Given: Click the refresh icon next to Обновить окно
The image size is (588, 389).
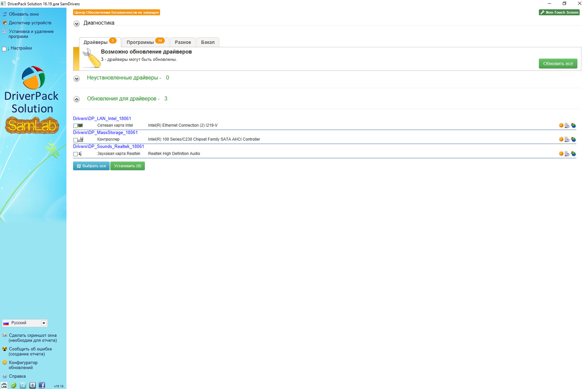Looking at the screenshot, I should pyautogui.click(x=5, y=14).
